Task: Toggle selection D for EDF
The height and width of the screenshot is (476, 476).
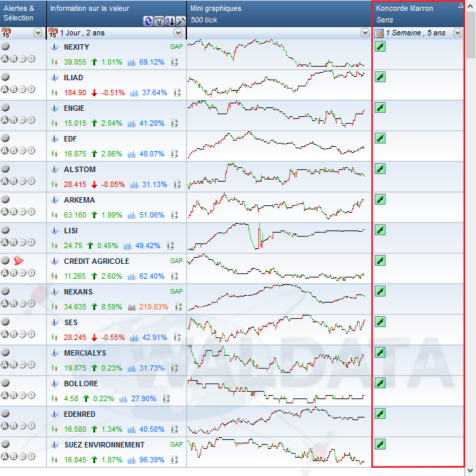Action: pos(31,151)
